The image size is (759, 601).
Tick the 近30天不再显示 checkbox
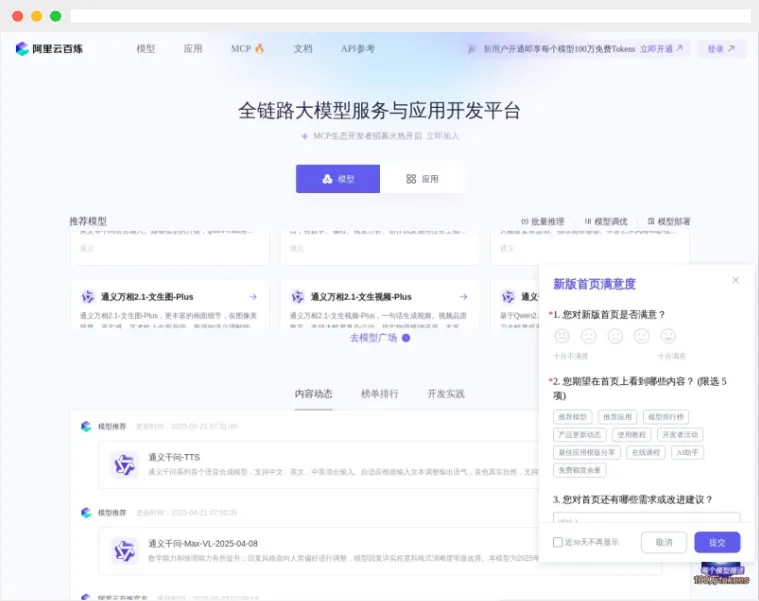coord(558,542)
